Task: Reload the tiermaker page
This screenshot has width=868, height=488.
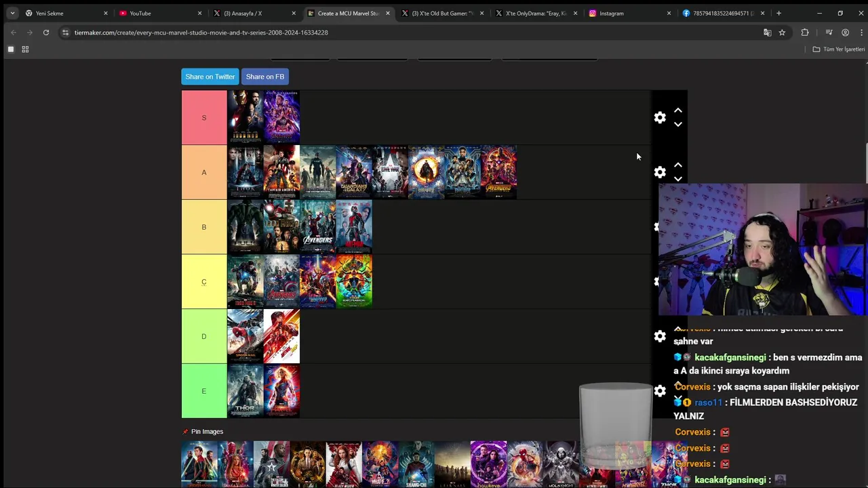Action: coord(46,33)
